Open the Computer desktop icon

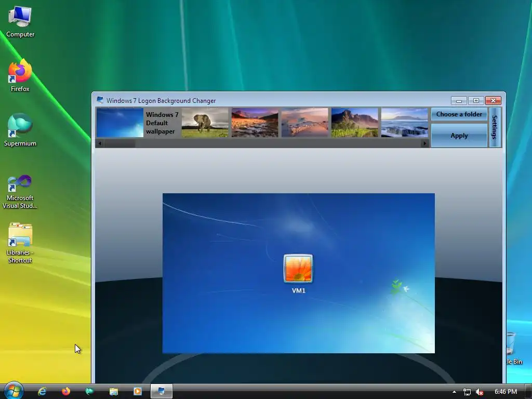(x=20, y=22)
